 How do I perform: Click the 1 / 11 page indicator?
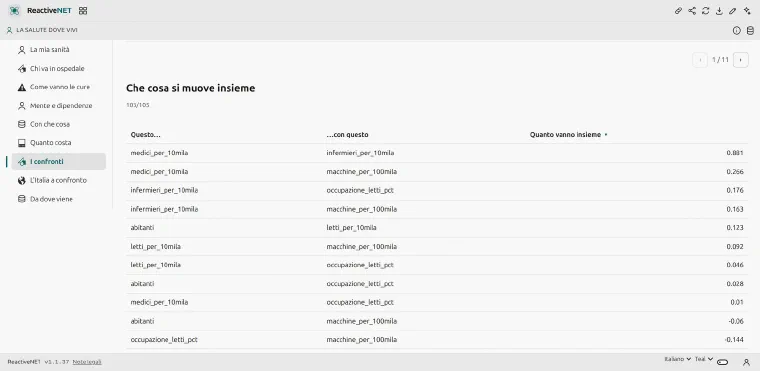click(x=720, y=60)
